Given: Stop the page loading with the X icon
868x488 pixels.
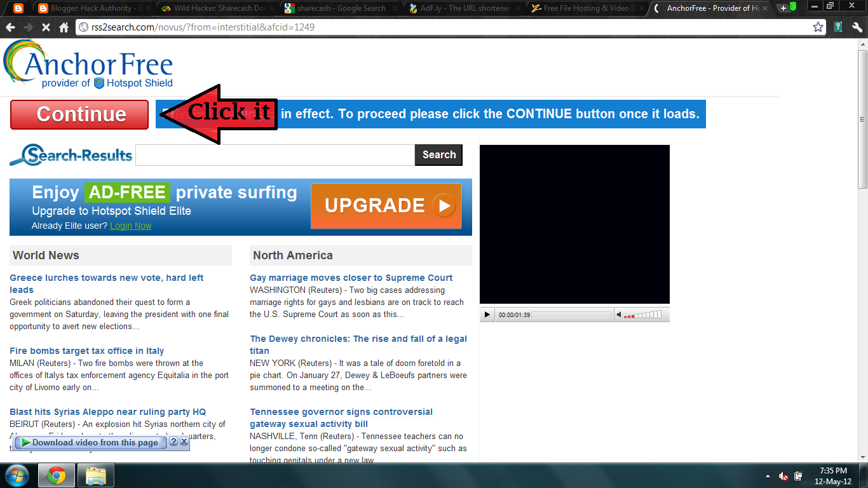Looking at the screenshot, I should pos(46,27).
